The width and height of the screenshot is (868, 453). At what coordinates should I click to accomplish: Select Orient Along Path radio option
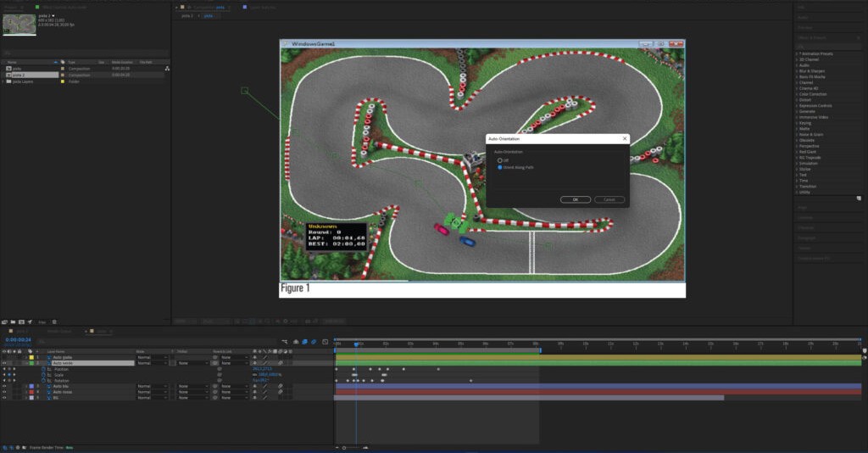pyautogui.click(x=500, y=167)
